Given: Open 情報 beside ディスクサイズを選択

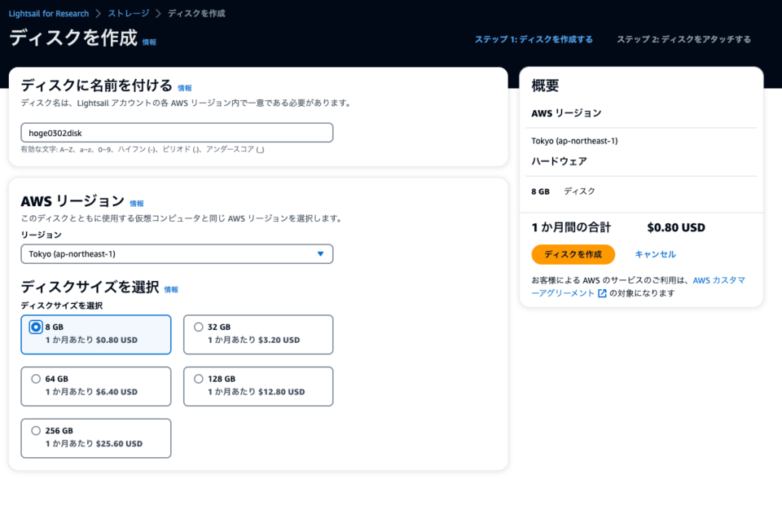Looking at the screenshot, I should tap(171, 288).
